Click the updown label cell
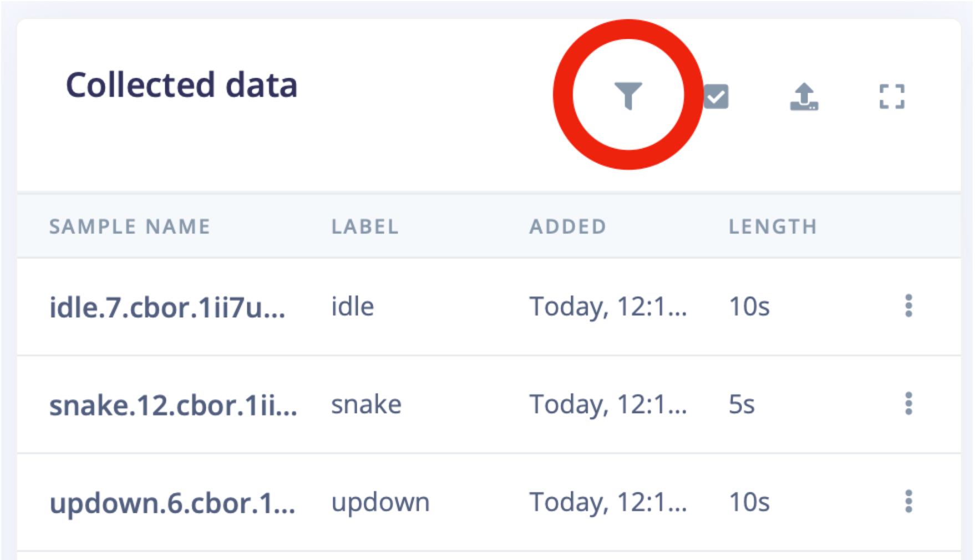The image size is (975, 560). click(x=380, y=502)
